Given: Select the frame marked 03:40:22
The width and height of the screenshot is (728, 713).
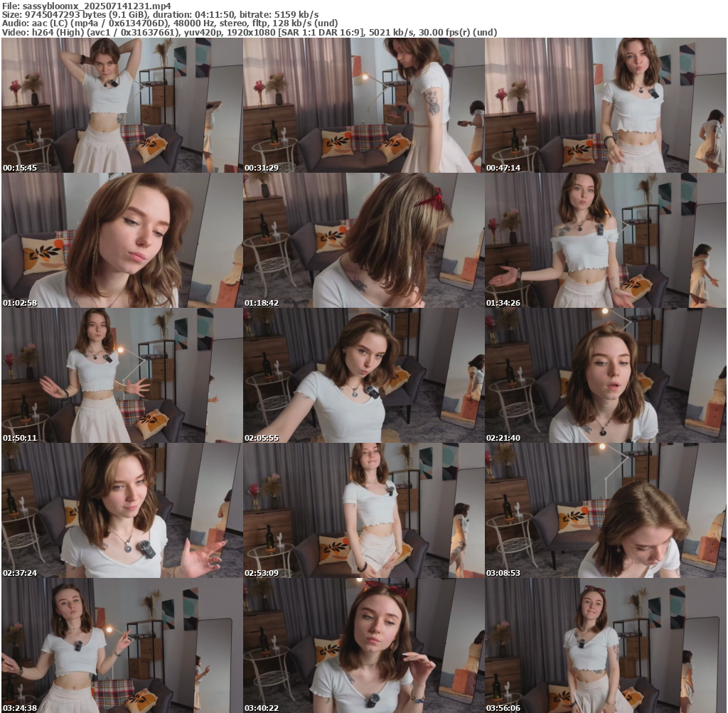Looking at the screenshot, I should pyautogui.click(x=363, y=645).
